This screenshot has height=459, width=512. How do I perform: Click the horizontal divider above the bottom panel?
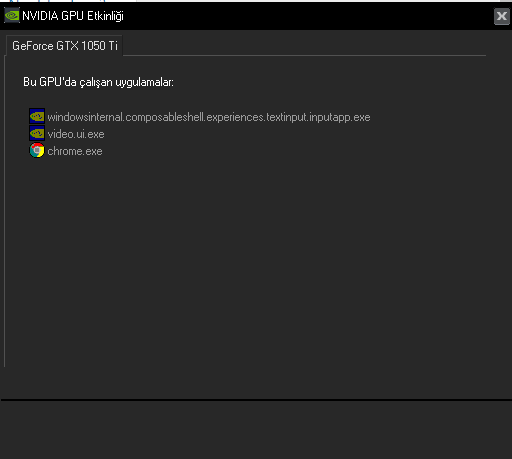coord(256,399)
